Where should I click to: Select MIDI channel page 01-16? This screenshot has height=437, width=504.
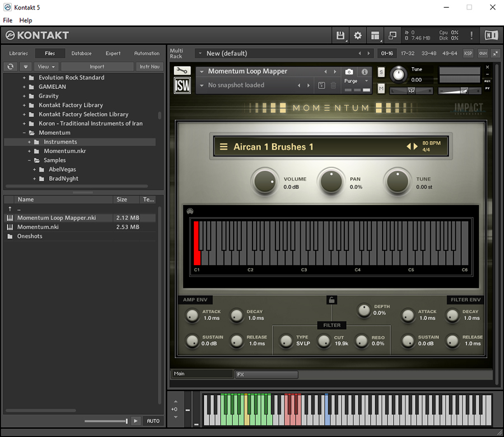coord(387,53)
